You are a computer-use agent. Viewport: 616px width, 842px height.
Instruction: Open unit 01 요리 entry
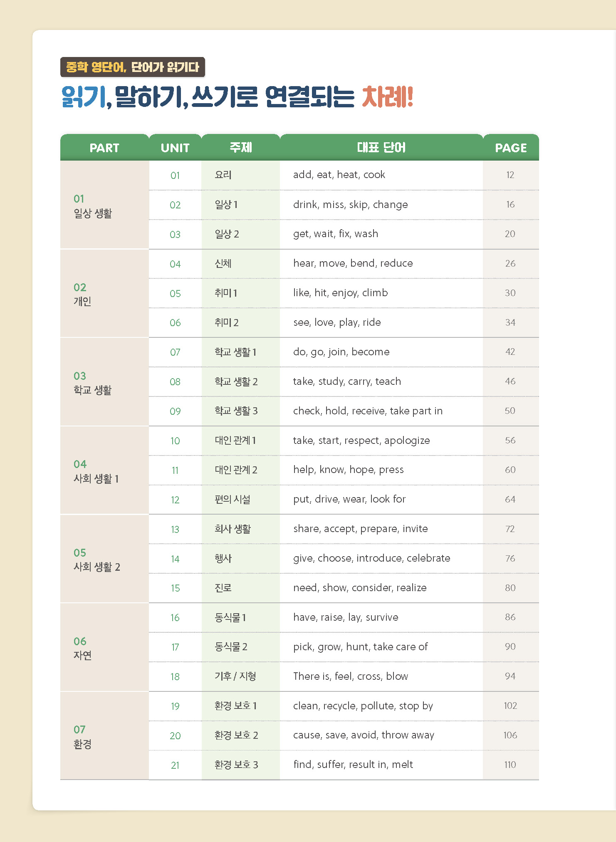pyautogui.click(x=223, y=175)
